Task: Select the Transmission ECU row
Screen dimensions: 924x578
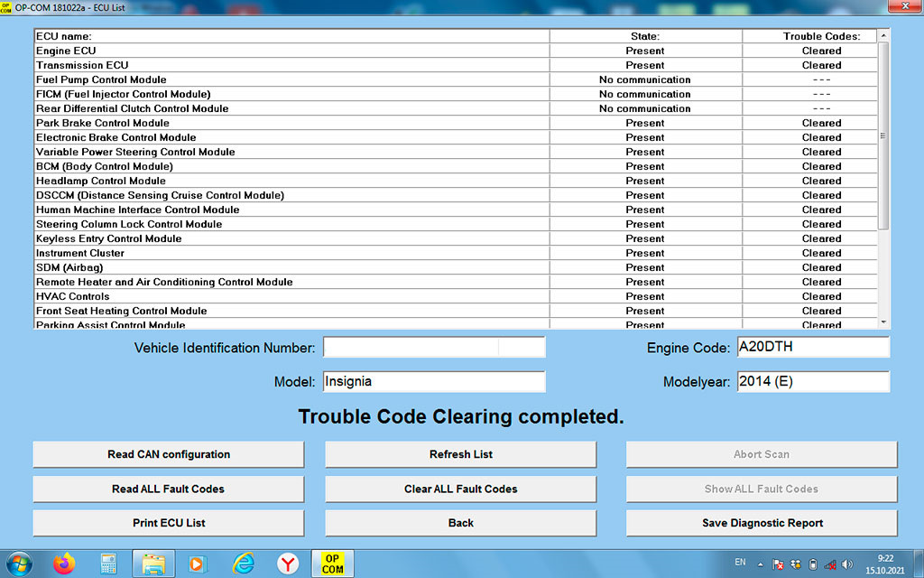Action: (x=456, y=65)
